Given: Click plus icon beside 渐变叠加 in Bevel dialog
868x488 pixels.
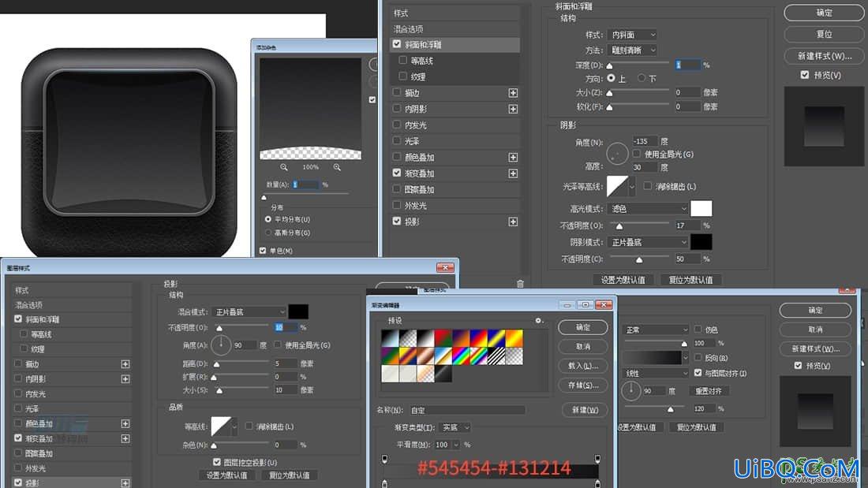Looking at the screenshot, I should point(513,173).
